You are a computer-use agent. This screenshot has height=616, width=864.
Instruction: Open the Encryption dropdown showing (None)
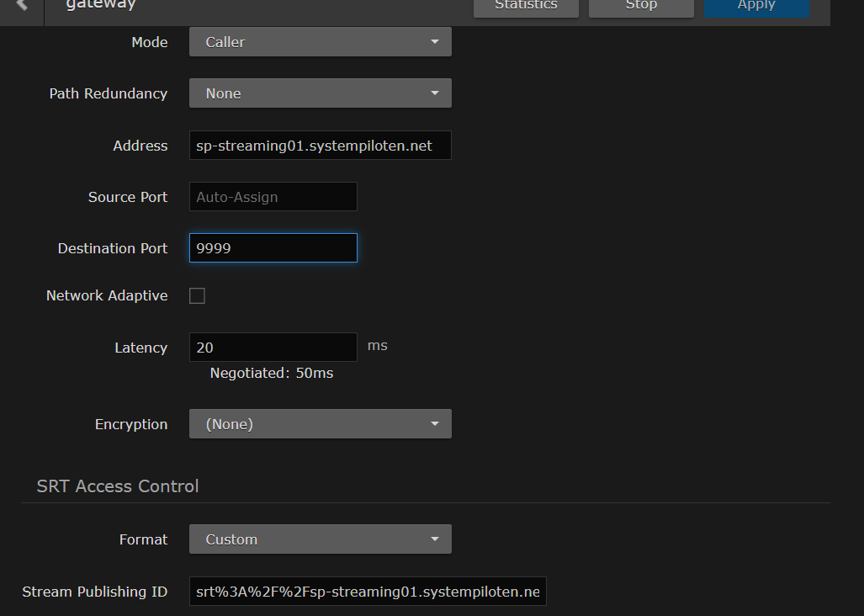[x=320, y=423]
